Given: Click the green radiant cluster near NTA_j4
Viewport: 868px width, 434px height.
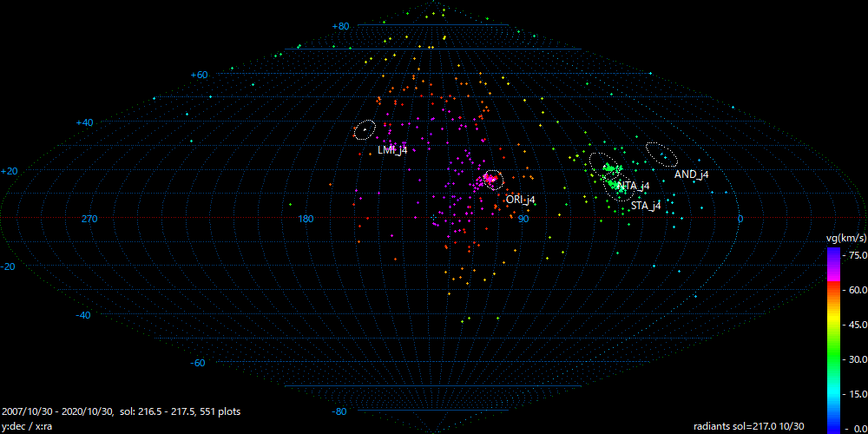Looking at the screenshot, I should tap(611, 167).
